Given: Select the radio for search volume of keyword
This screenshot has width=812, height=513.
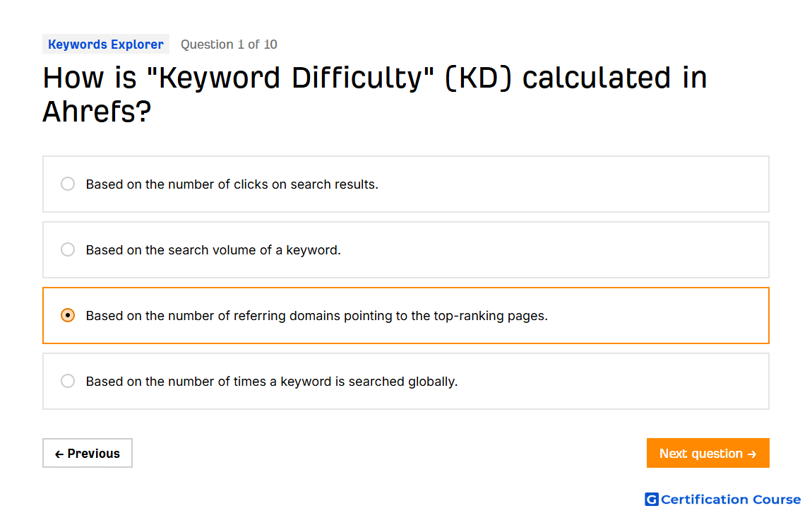Looking at the screenshot, I should pos(68,249).
